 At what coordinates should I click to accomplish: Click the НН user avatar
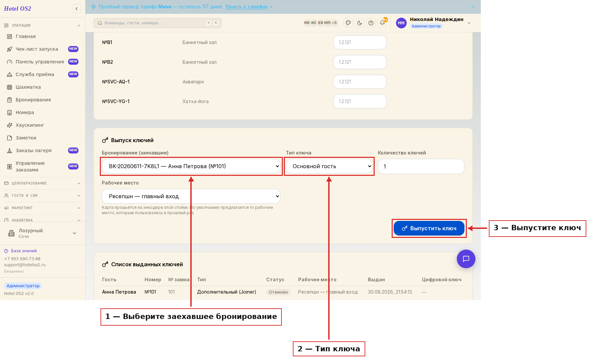point(401,23)
